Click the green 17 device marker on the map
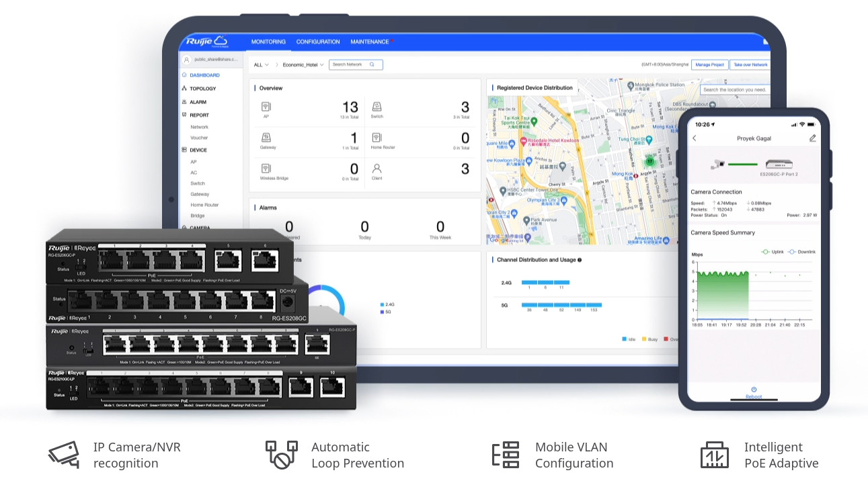The image size is (868, 487). click(649, 161)
